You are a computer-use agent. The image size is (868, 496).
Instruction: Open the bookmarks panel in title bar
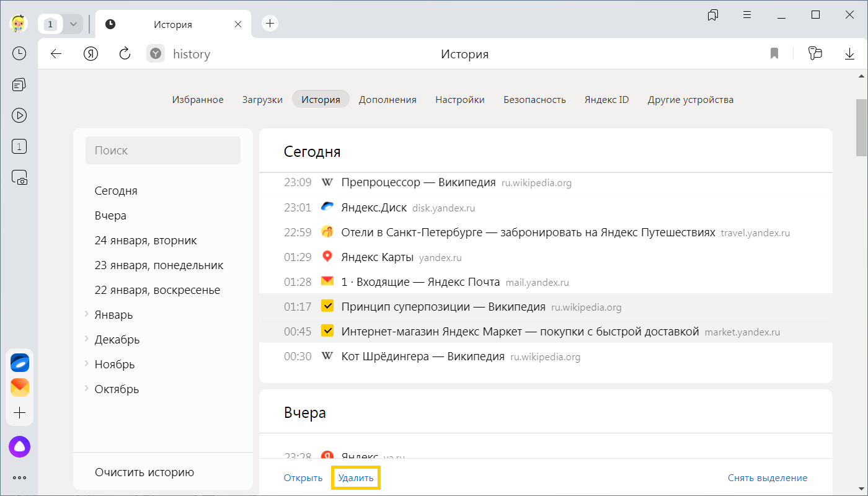tap(713, 15)
